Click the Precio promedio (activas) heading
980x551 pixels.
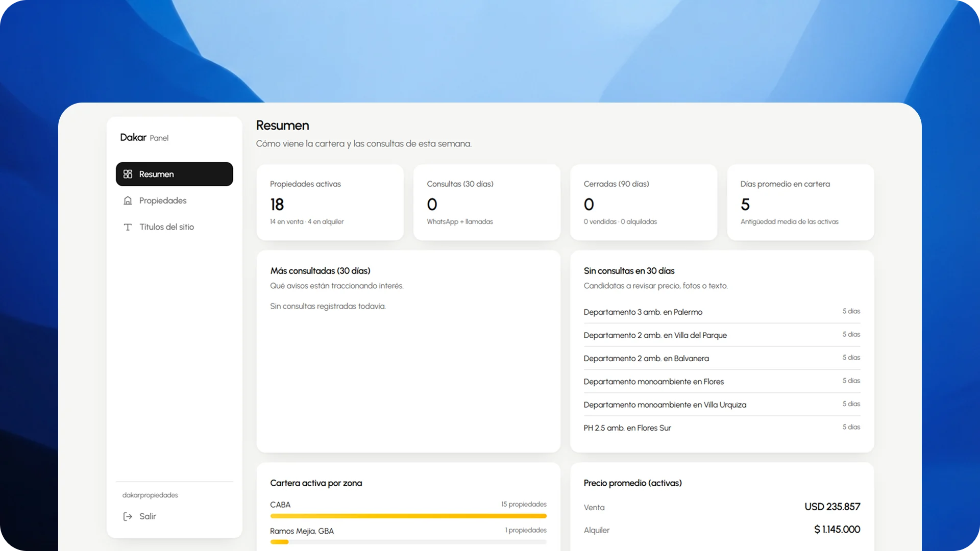(x=632, y=483)
